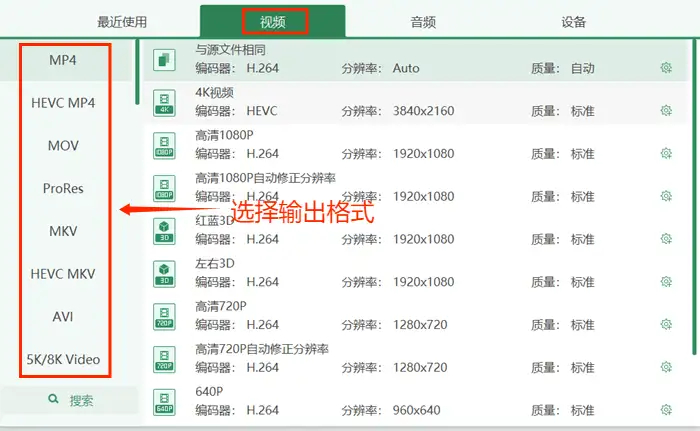Viewport: 700px width, 431px height.
Task: Click 高清1080P自动修正分辨率 preset icon
Action: pyautogui.click(x=164, y=188)
